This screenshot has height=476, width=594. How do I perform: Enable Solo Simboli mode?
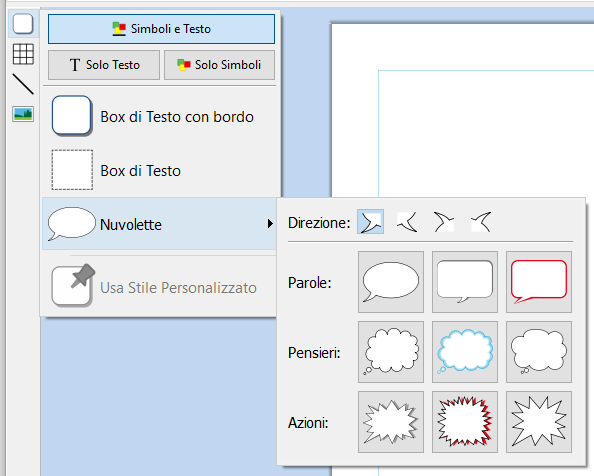click(219, 65)
